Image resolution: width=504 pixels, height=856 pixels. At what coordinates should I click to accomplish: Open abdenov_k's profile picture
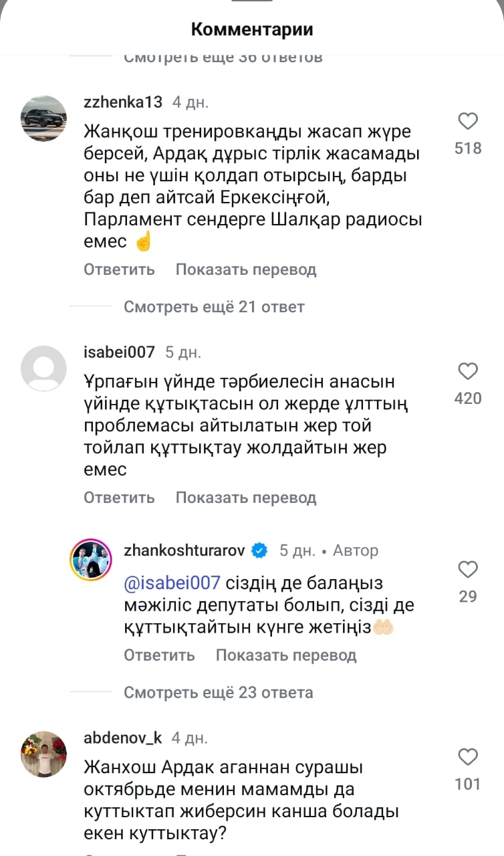pyautogui.click(x=44, y=754)
